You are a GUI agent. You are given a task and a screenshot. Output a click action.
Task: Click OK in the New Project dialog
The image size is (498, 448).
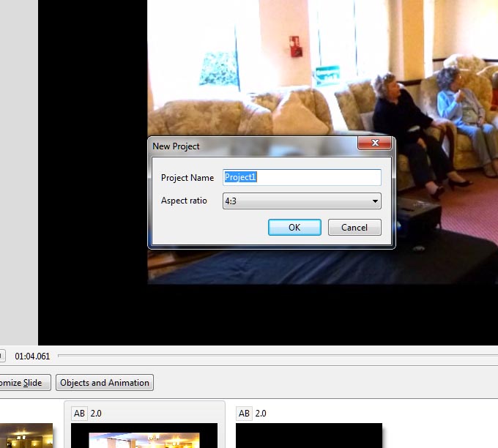(294, 227)
